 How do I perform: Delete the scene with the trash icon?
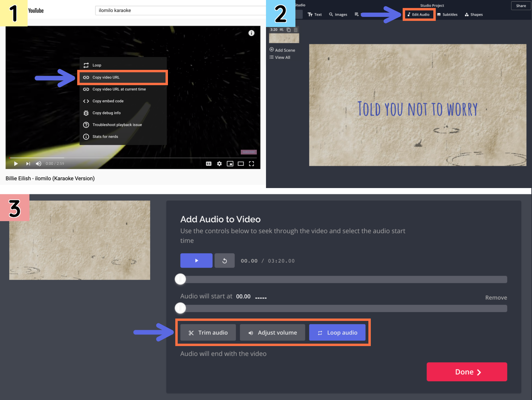point(295,30)
